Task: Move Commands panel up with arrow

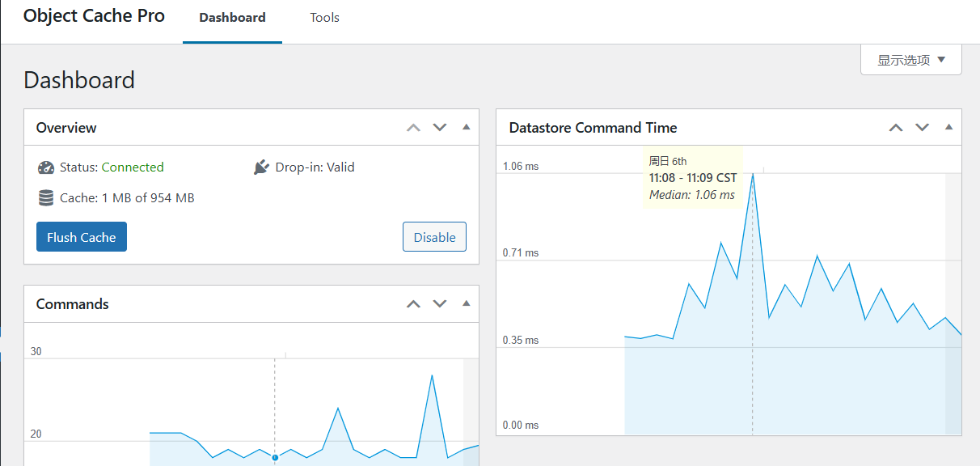Action: pos(413,303)
